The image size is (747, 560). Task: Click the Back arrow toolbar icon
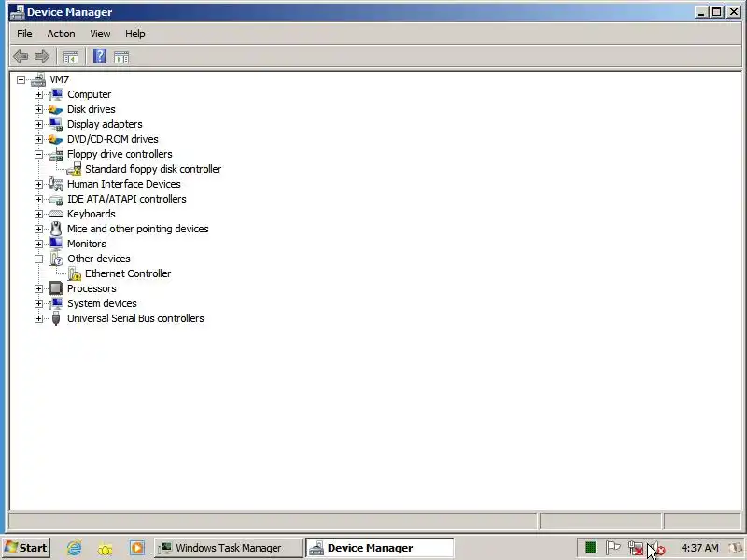point(21,57)
